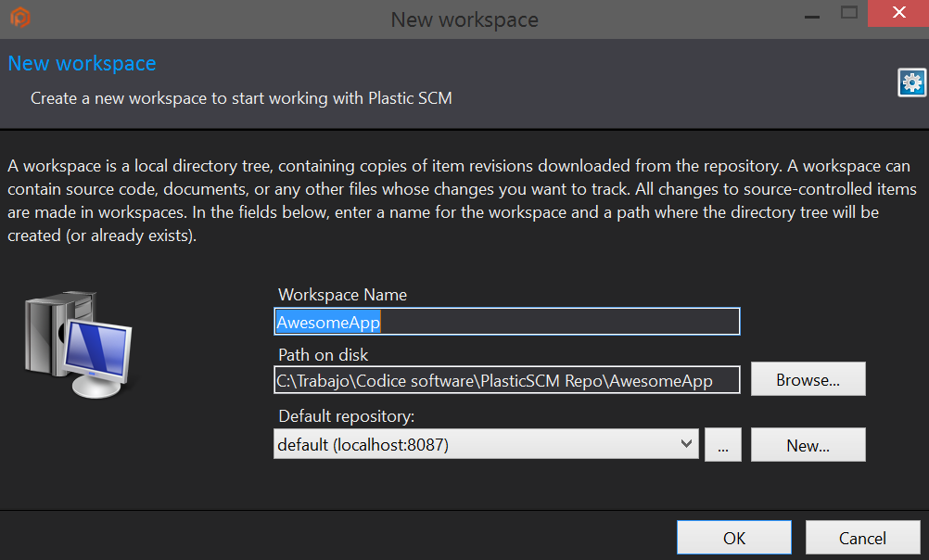
Task: Confirm workspace creation with OK
Action: 733,537
